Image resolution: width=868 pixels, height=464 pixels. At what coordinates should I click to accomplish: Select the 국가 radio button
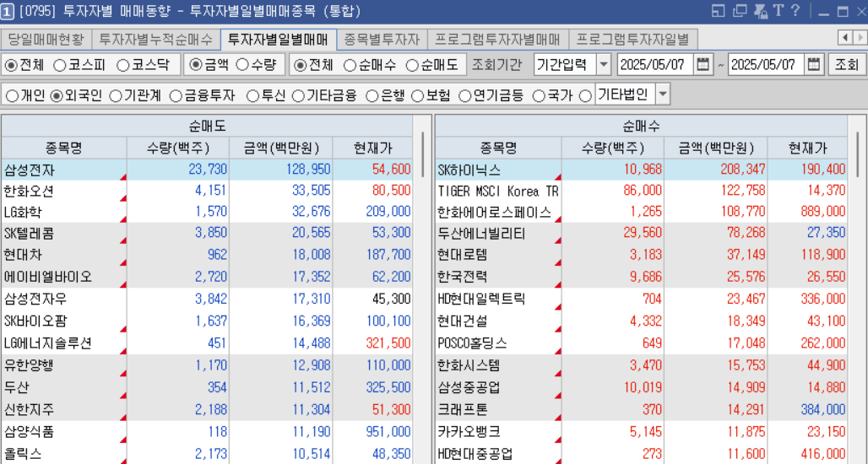click(539, 96)
